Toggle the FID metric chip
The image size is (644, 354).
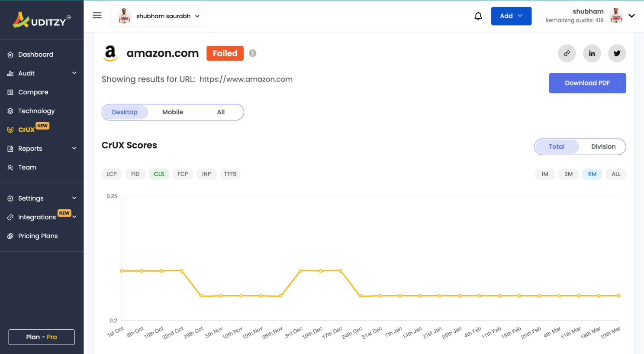[135, 174]
